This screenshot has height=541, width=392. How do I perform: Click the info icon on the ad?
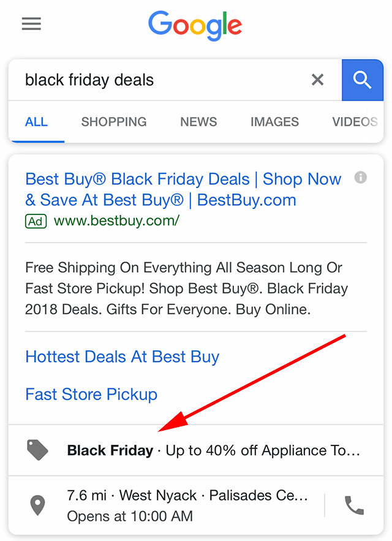[360, 178]
